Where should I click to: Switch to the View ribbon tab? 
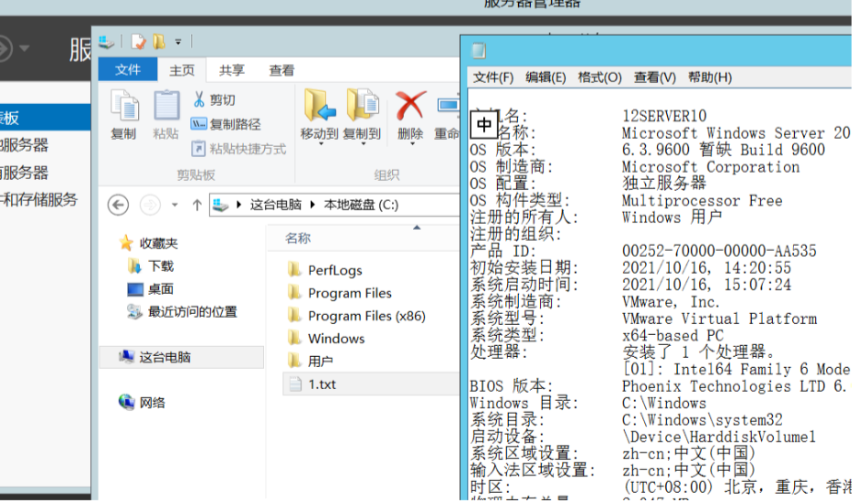coord(281,70)
